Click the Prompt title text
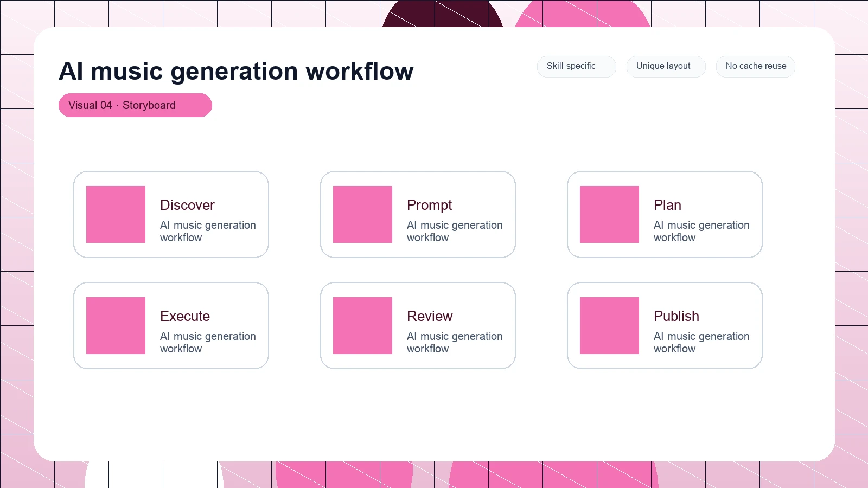This screenshot has width=868, height=488. pos(429,206)
